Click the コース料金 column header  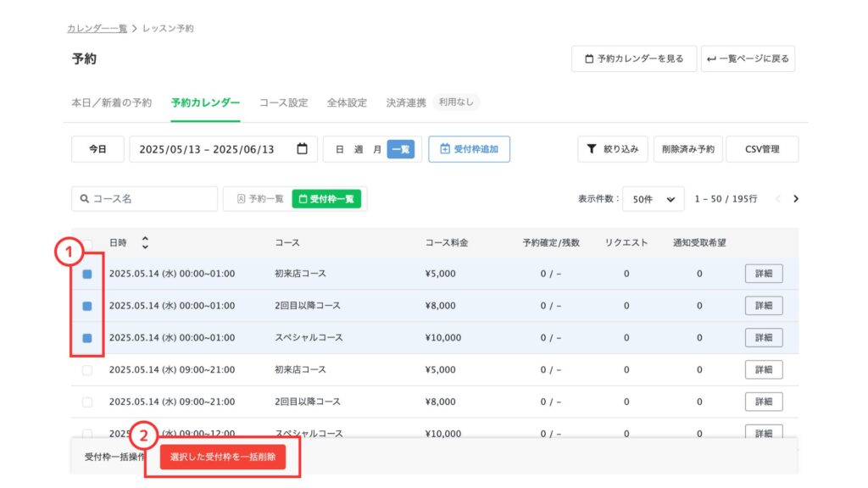tap(447, 243)
